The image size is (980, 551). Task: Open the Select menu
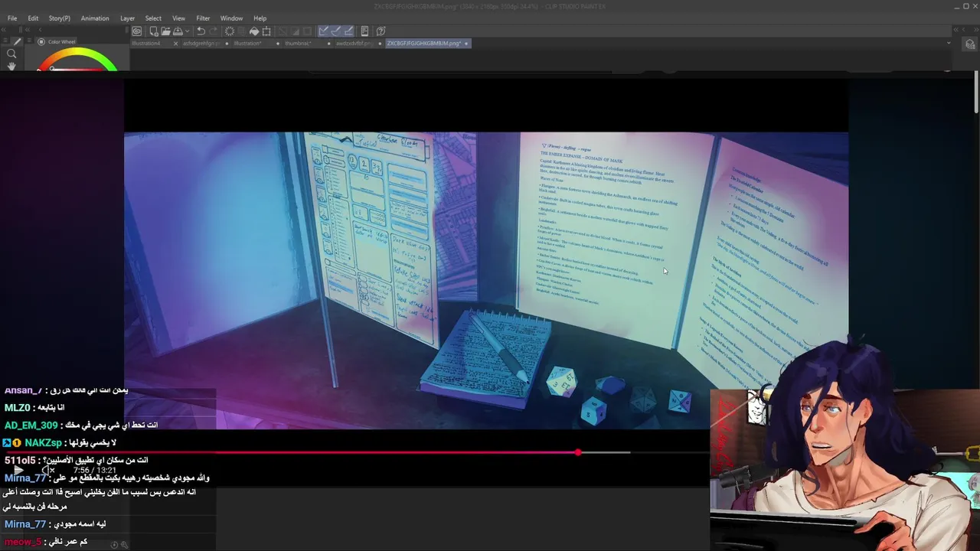coord(153,18)
